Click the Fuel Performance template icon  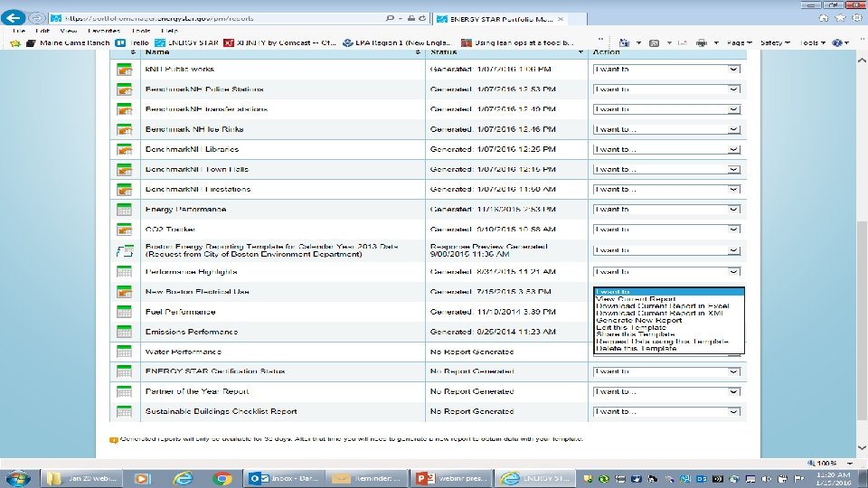pyautogui.click(x=124, y=312)
